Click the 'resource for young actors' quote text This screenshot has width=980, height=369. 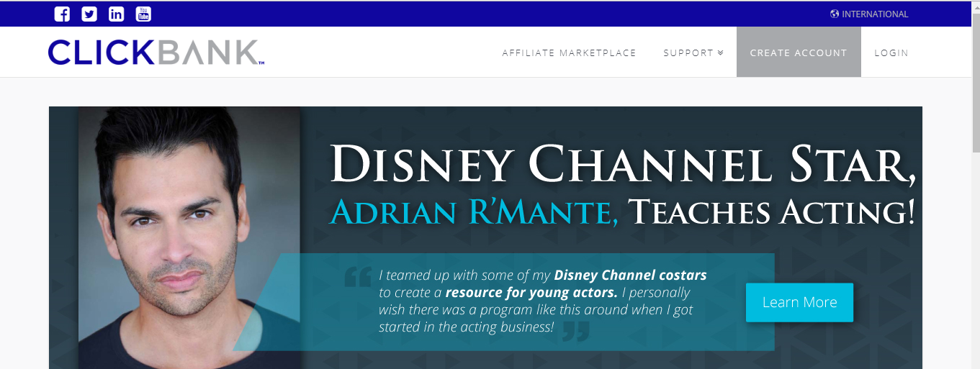(531, 293)
